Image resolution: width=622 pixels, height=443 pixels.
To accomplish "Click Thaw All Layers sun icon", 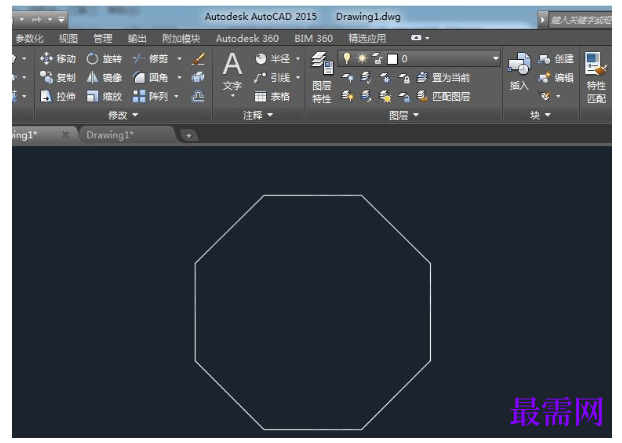I will click(385, 96).
